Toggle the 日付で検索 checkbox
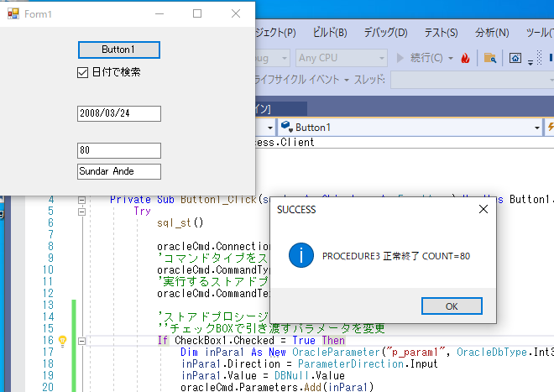Viewport: 554px width, 392px height. tap(82, 72)
